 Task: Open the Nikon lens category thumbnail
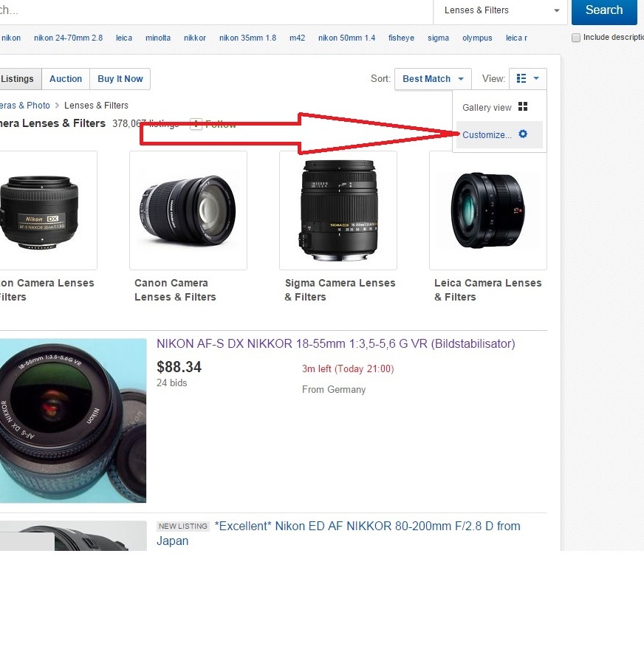tap(48, 210)
